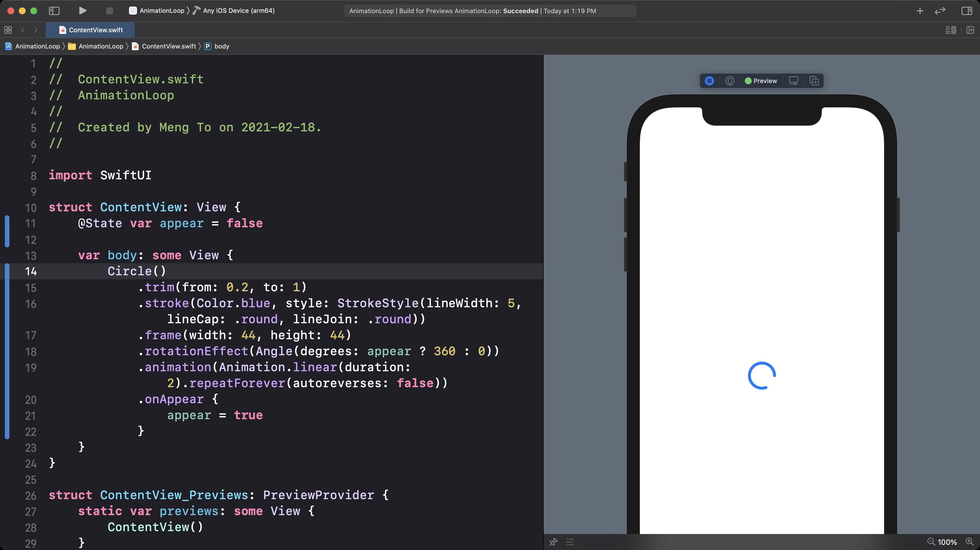Screen dimensions: 980x550
Task: Open the related items grid menu
Action: point(8,30)
